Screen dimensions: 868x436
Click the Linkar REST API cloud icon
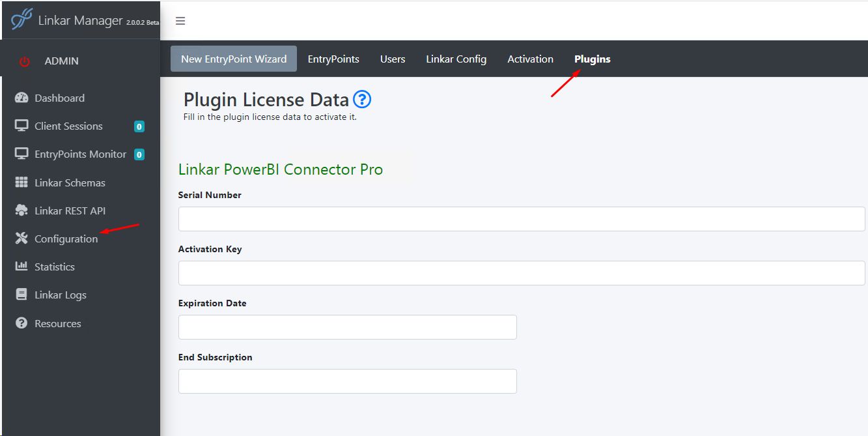point(21,211)
